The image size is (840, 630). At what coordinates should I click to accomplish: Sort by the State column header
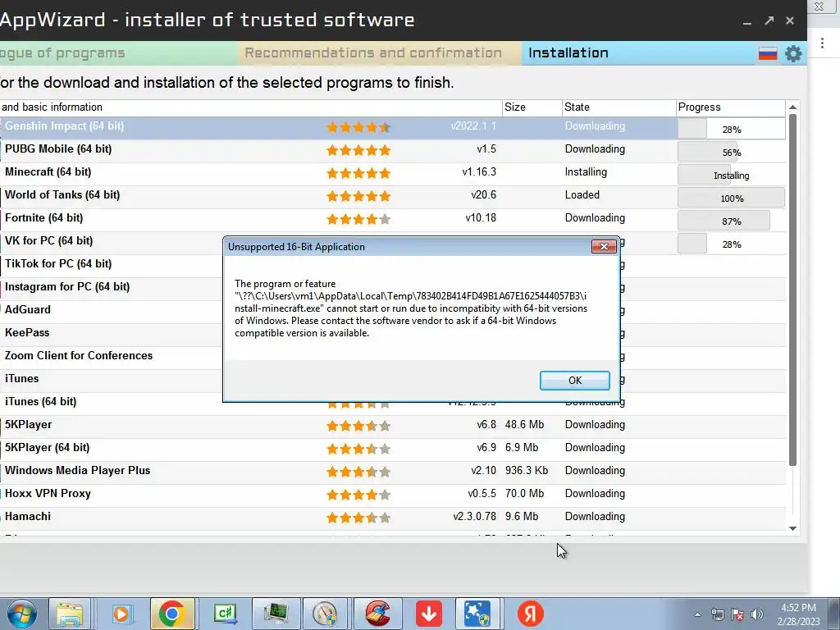(619, 107)
